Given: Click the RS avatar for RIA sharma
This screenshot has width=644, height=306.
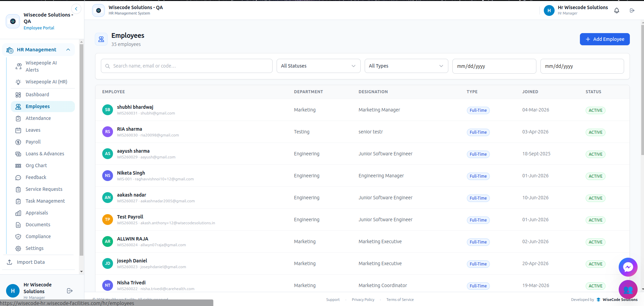Looking at the screenshot, I should (108, 132).
